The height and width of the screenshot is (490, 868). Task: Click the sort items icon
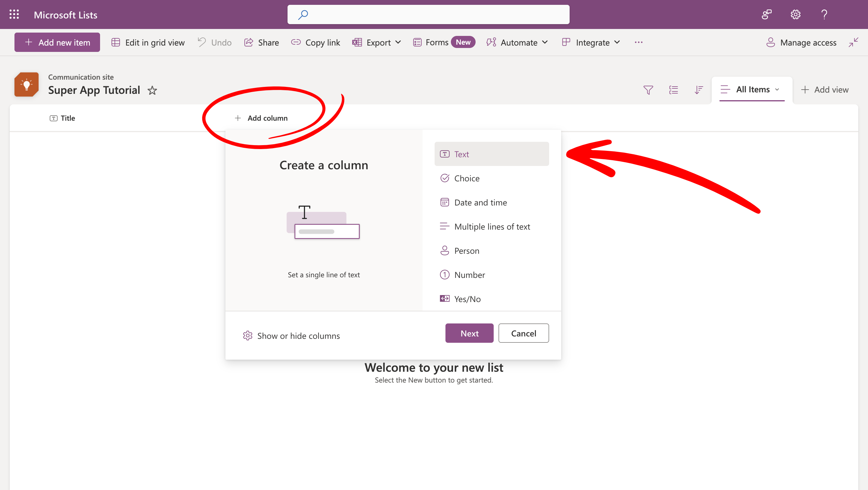click(699, 90)
